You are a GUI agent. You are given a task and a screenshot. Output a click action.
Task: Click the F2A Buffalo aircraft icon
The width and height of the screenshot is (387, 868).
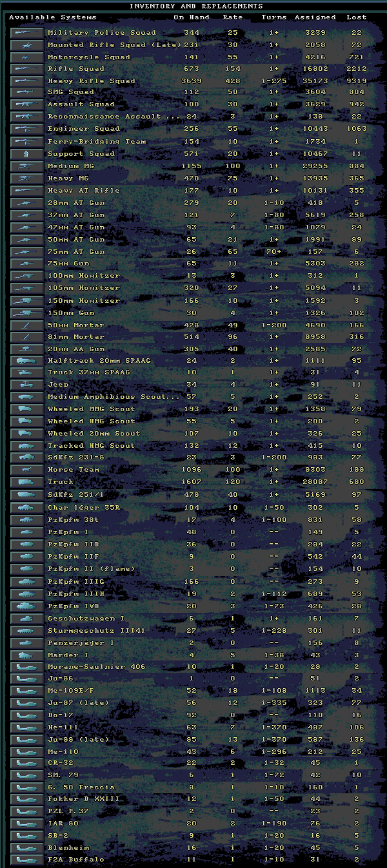pyautogui.click(x=27, y=860)
